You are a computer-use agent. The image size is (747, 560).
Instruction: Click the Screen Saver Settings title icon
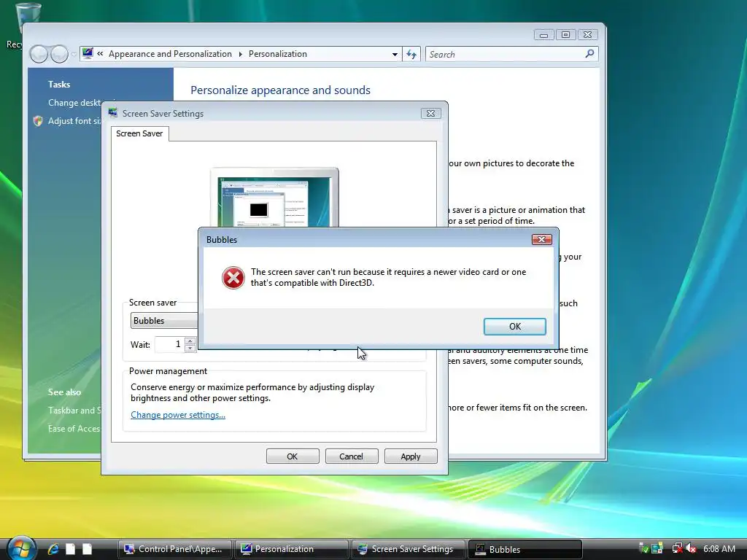tap(113, 113)
